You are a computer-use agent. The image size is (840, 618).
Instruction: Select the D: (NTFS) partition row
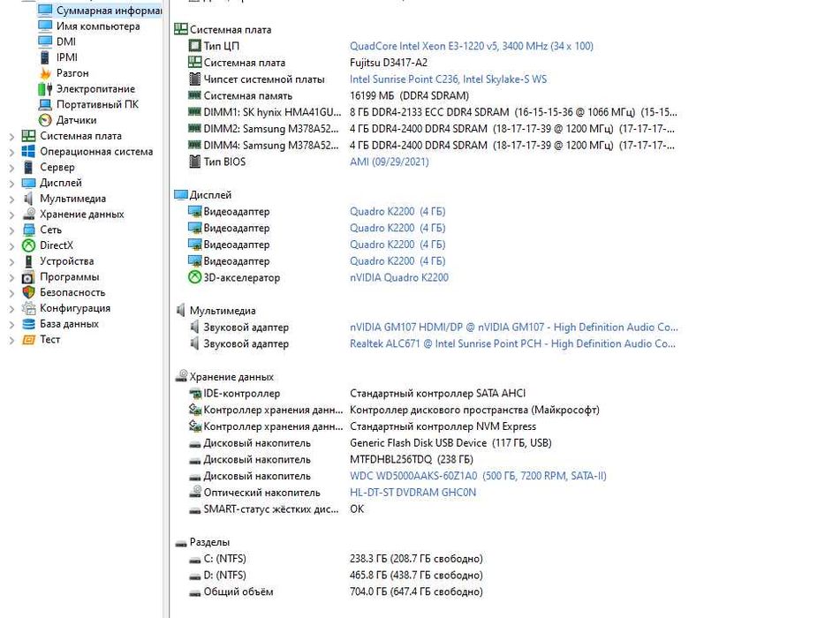tap(336, 575)
